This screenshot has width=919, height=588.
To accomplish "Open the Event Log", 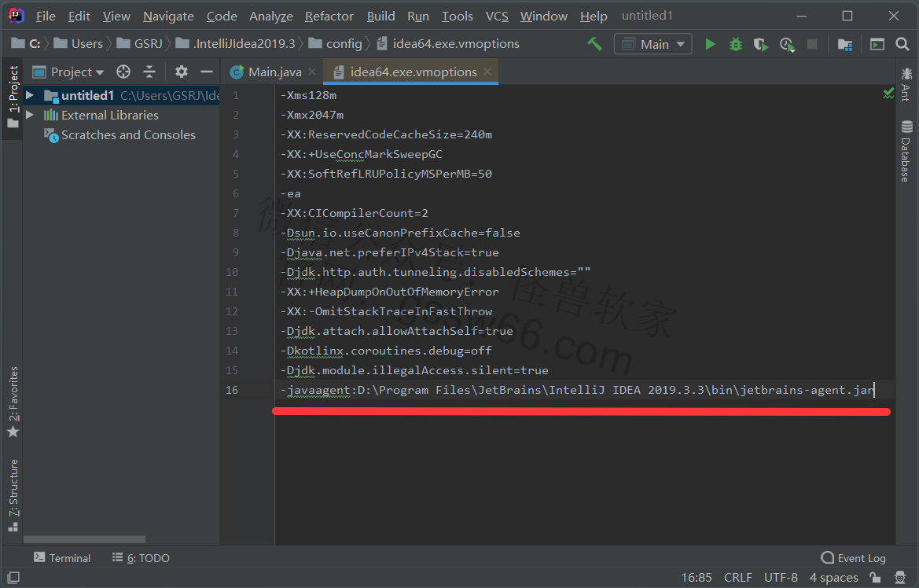I will pos(853,558).
